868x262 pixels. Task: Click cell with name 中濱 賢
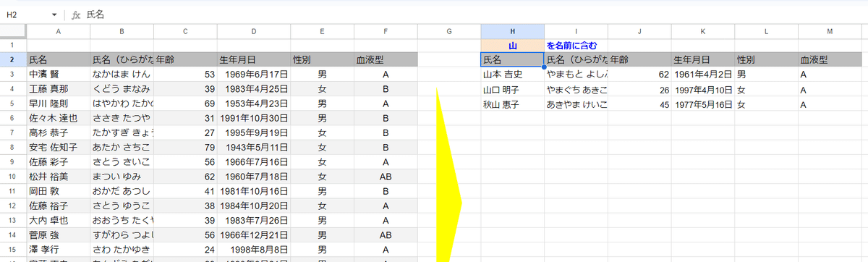59,75
